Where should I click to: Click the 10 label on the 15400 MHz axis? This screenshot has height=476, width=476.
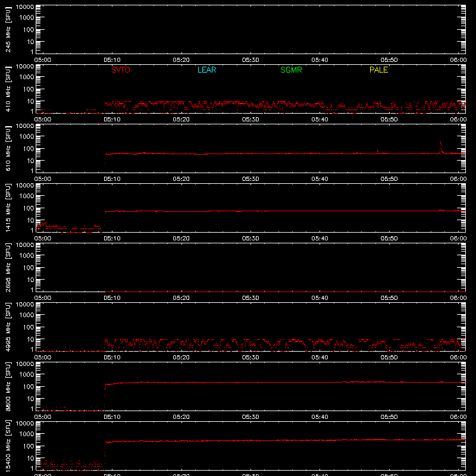click(31, 458)
